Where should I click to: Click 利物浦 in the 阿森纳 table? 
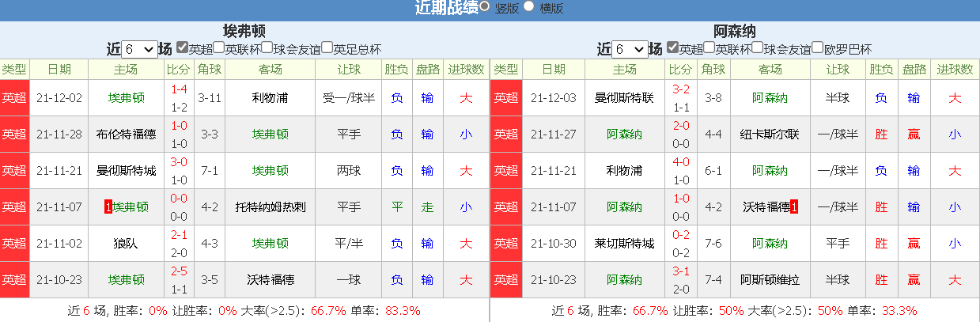[624, 171]
